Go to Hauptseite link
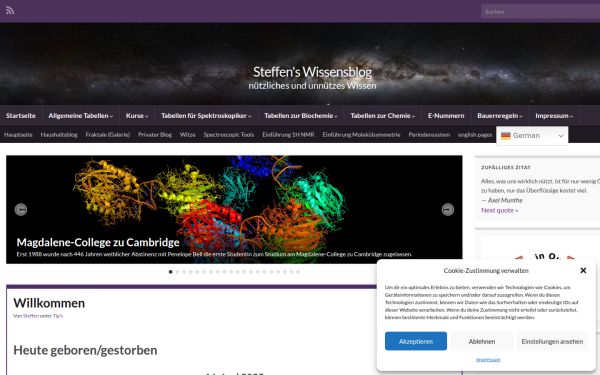This screenshot has height=375, width=600. tap(18, 135)
